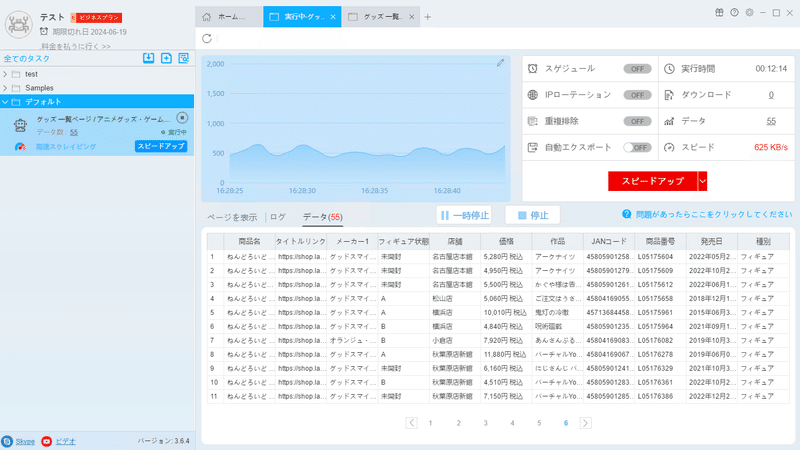Open the help question mark icon in title bar
Image resolution: width=800 pixels, height=450 pixels.
734,13
